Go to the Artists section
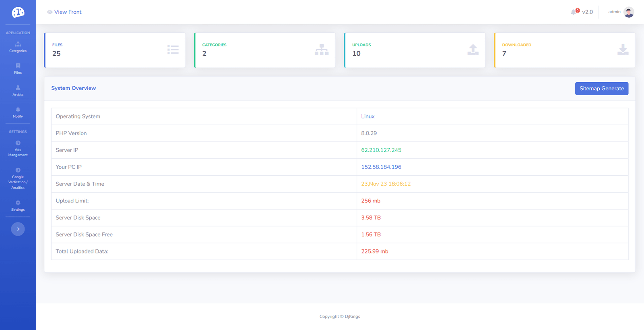Screen dimensions: 644x330 (x=18, y=91)
